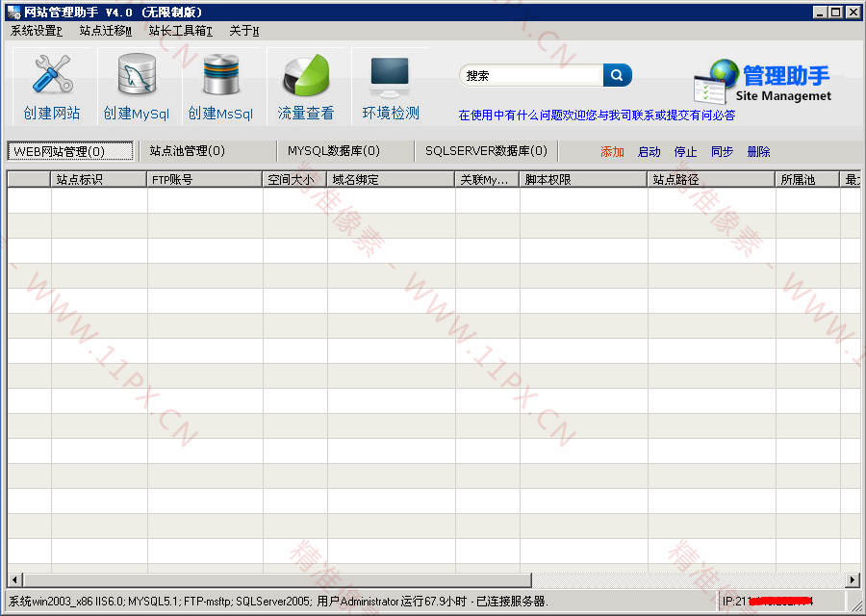Click the 删除 link
The width and height of the screenshot is (866, 616).
pyautogui.click(x=758, y=152)
